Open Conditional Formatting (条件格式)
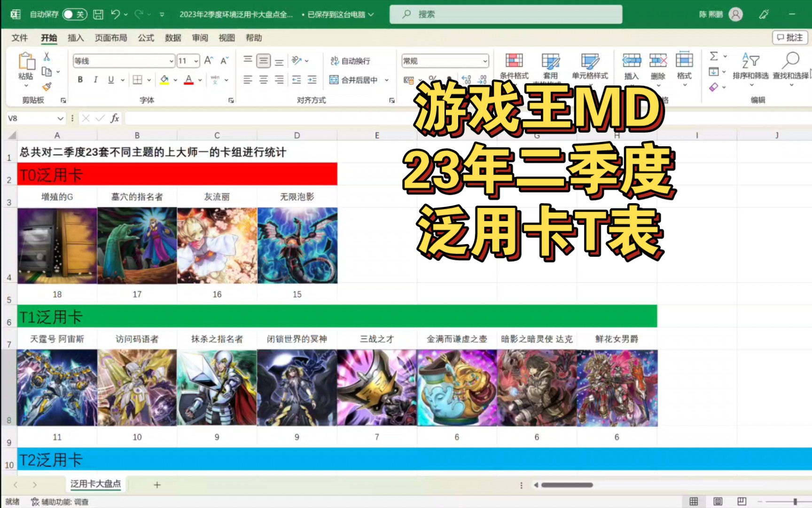This screenshot has height=508, width=812. (x=514, y=66)
